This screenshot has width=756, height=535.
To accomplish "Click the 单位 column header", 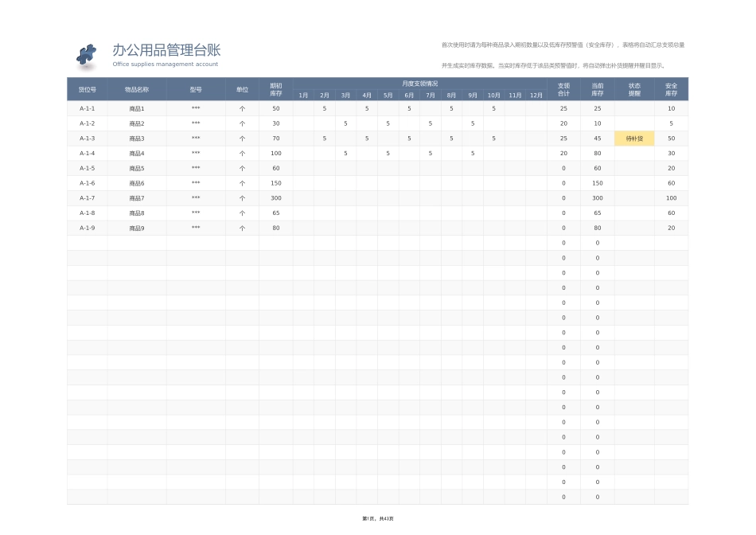I will 243,90.
